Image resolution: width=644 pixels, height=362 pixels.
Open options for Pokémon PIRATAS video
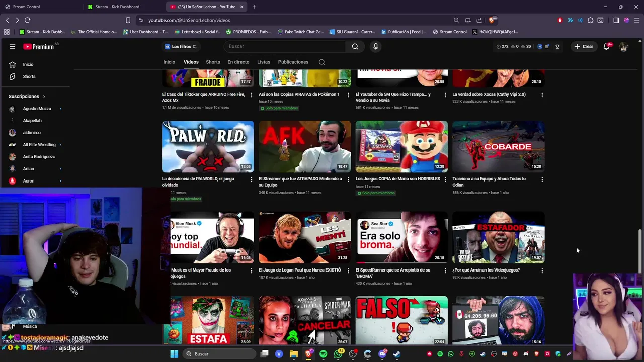pos(348,95)
